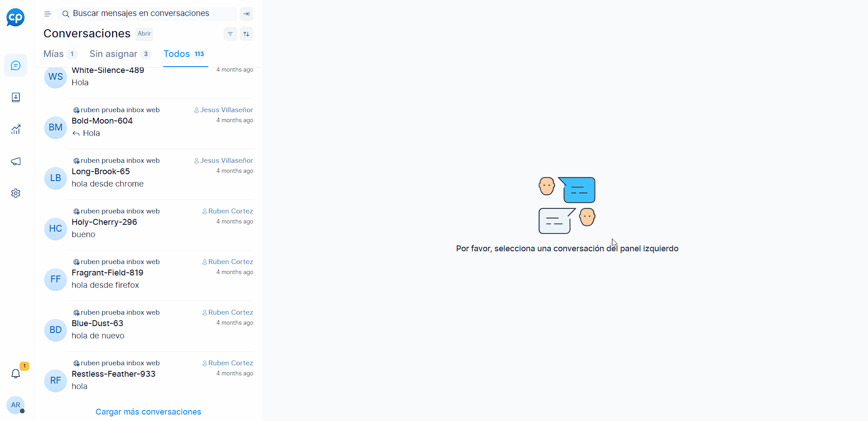The image size is (868, 421).
Task: Click the notifications bell icon
Action: pyautogui.click(x=16, y=373)
